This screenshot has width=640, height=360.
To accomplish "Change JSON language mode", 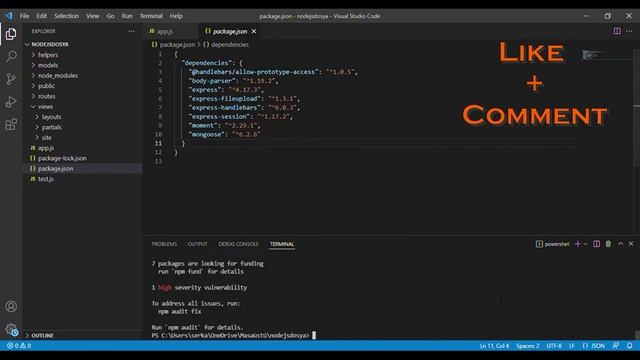I will tap(594, 346).
